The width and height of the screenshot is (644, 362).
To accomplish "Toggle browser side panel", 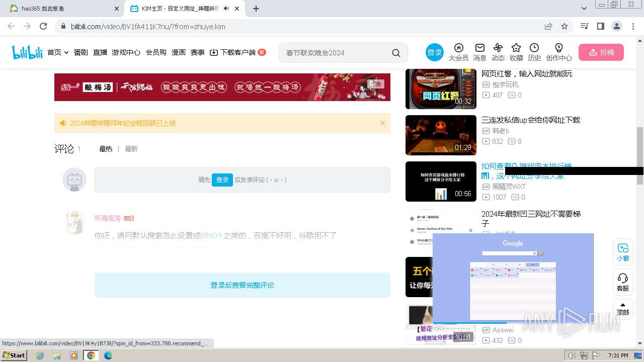I will (x=600, y=26).
